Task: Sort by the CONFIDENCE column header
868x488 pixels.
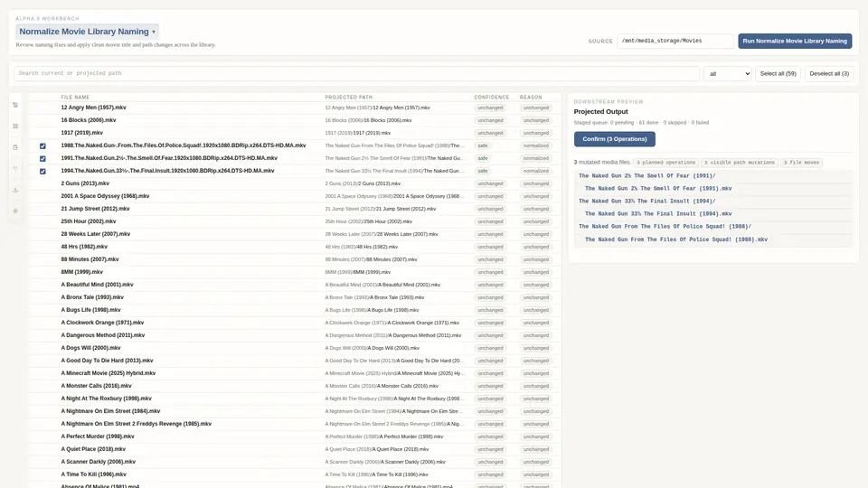Action: pos(492,98)
